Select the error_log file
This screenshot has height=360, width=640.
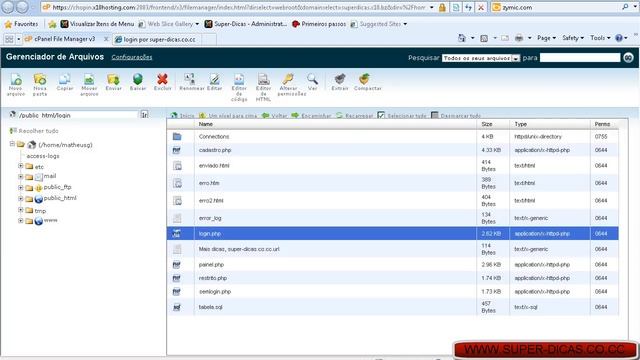[393, 218]
